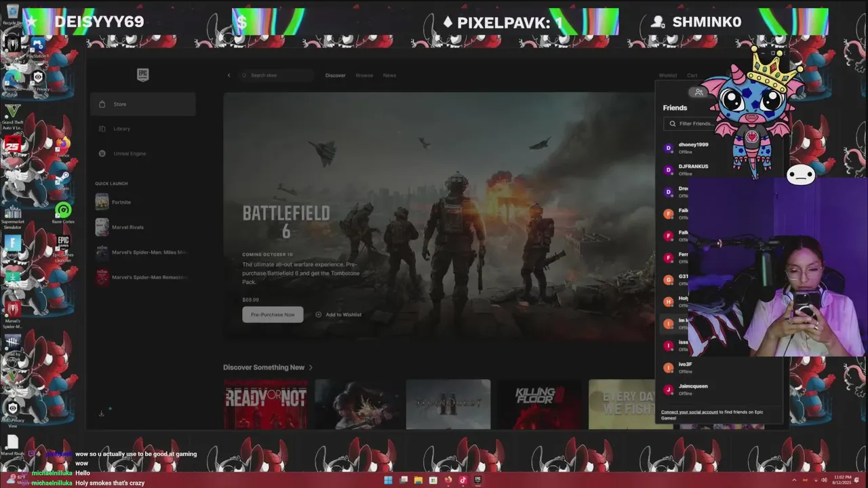The image size is (868, 488).
Task: Click the Search store field
Action: pyautogui.click(x=275, y=75)
